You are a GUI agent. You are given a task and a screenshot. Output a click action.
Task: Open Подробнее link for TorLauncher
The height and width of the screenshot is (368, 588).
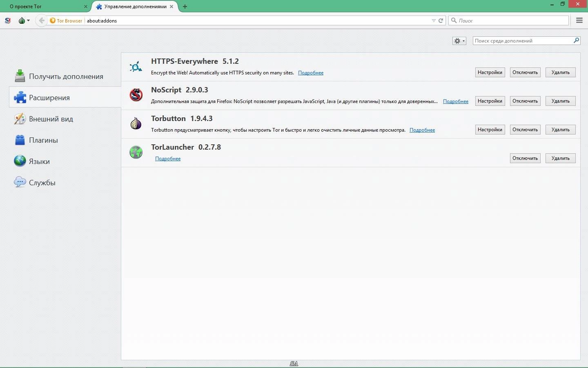[x=168, y=159]
